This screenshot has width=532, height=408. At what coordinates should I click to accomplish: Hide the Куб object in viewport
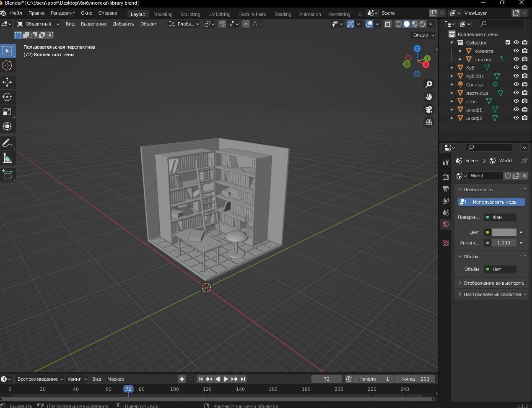coord(516,68)
